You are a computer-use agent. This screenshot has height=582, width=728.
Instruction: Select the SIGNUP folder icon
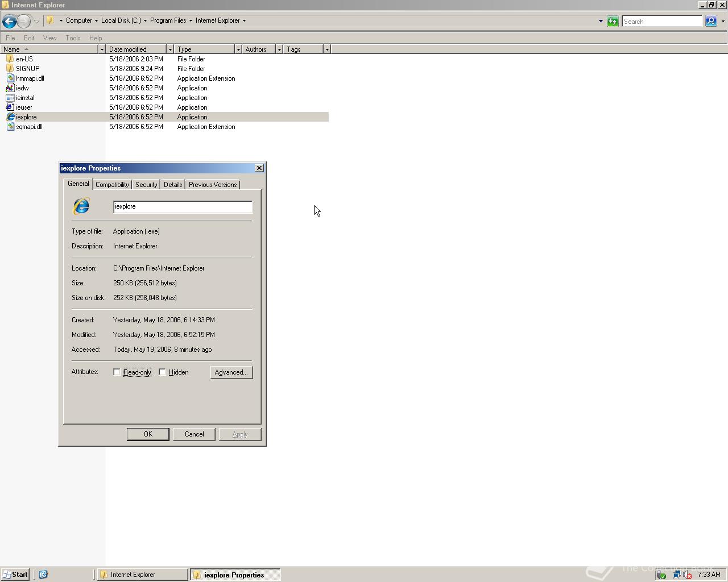(x=10, y=69)
